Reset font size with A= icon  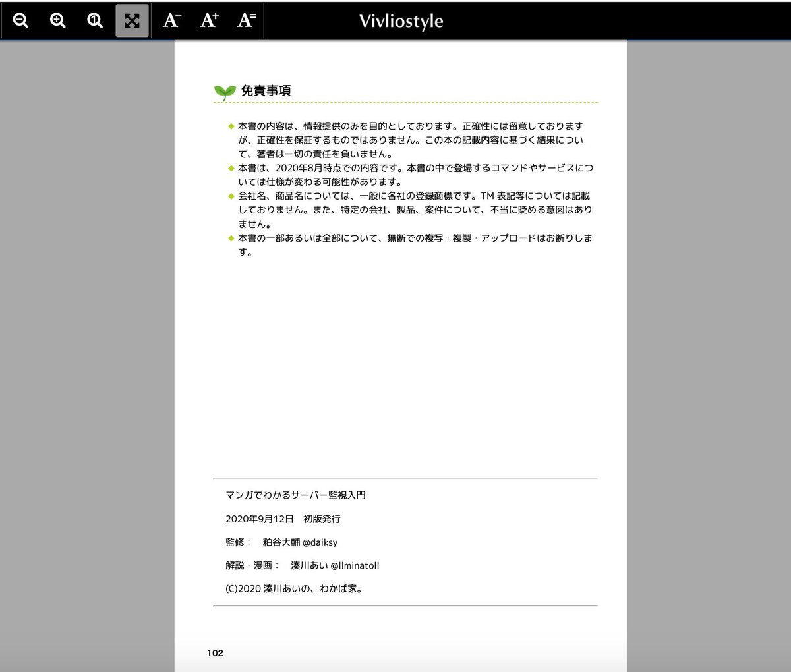pos(246,20)
